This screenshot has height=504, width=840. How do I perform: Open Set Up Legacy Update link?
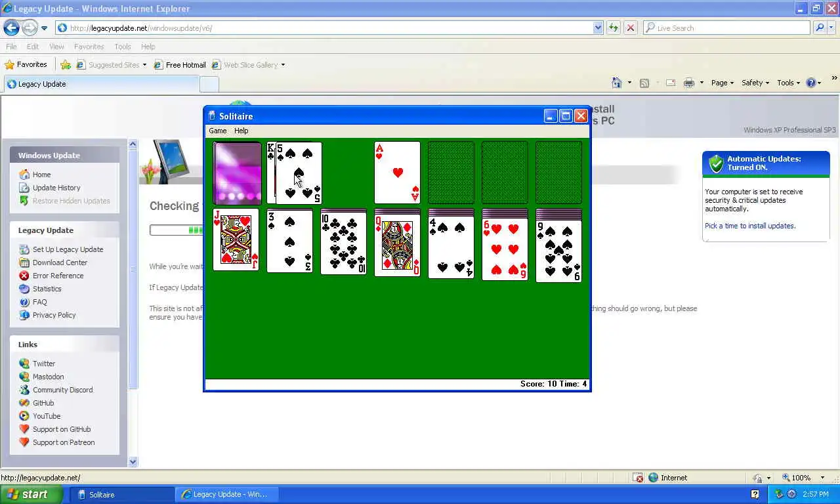coord(68,249)
